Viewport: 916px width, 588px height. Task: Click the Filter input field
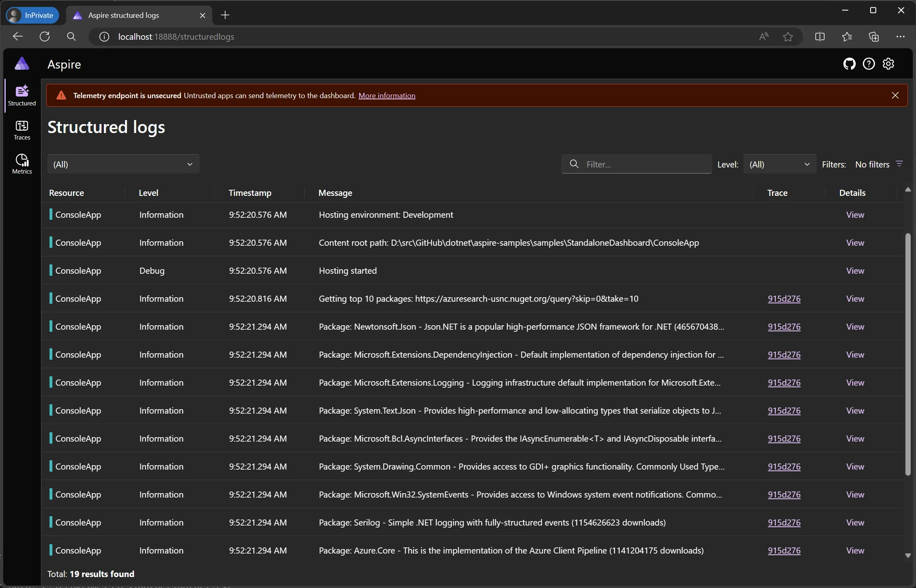tap(637, 164)
